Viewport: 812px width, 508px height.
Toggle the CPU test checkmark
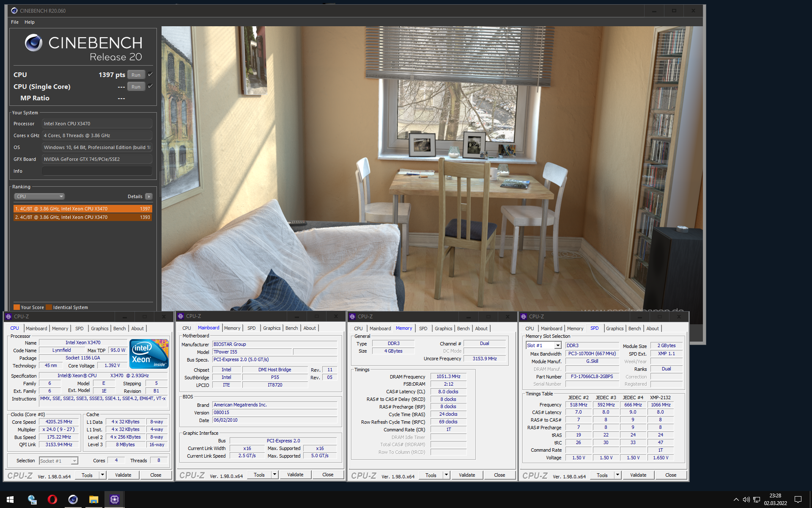[x=150, y=75]
